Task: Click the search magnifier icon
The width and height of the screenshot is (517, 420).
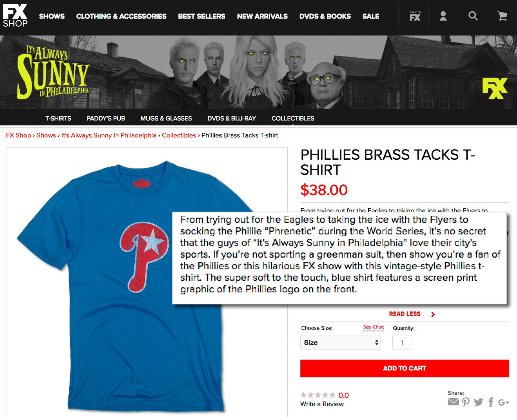Action: pos(473,16)
